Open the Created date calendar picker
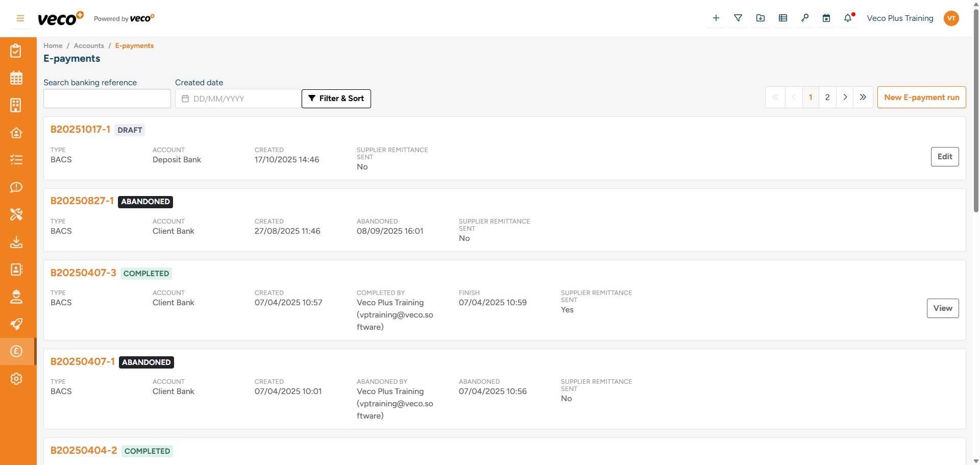The width and height of the screenshot is (980, 465). click(x=186, y=99)
